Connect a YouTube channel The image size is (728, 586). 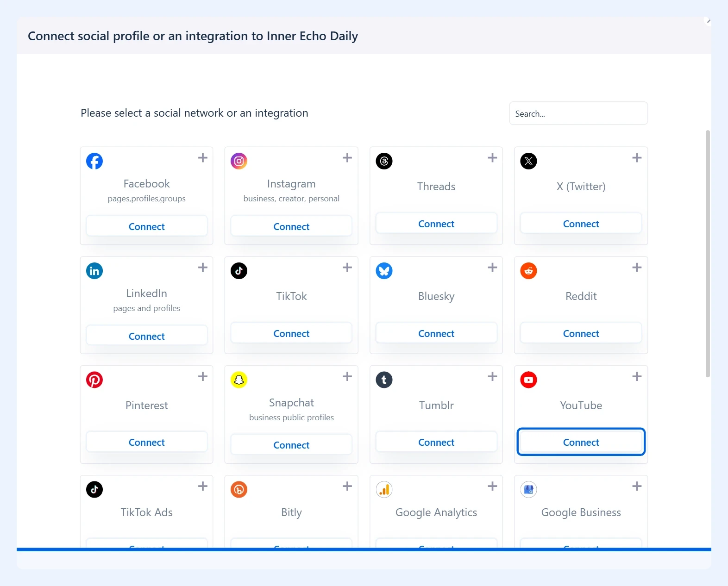pyautogui.click(x=581, y=442)
